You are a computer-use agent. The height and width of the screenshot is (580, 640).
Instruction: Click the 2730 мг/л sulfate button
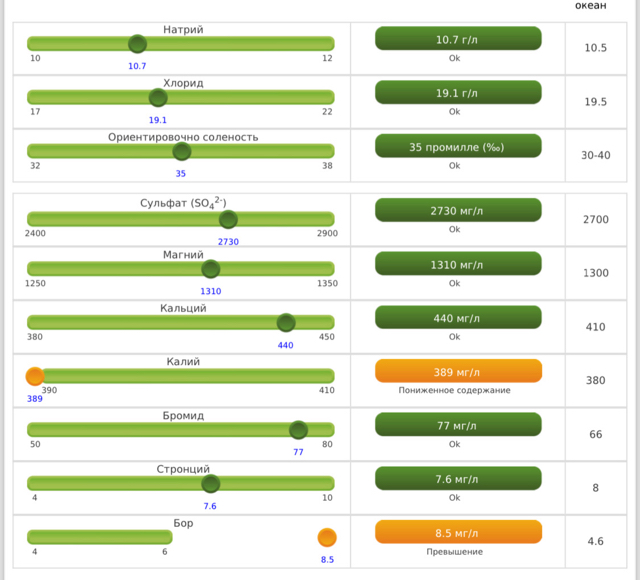[x=458, y=210]
